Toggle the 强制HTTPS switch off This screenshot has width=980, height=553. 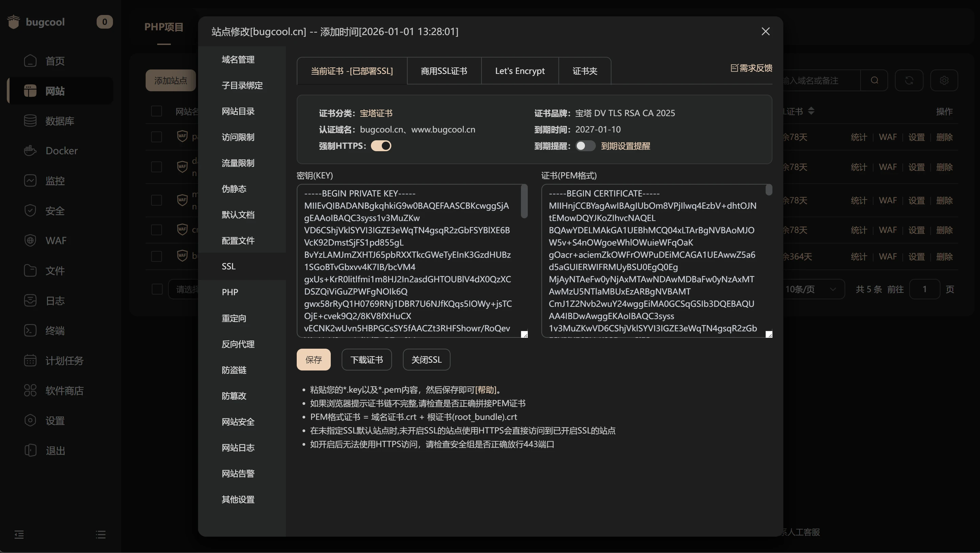pos(381,146)
